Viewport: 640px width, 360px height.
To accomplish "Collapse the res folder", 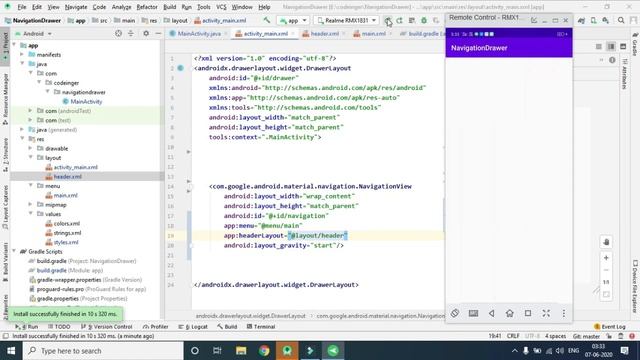I will 22,139.
